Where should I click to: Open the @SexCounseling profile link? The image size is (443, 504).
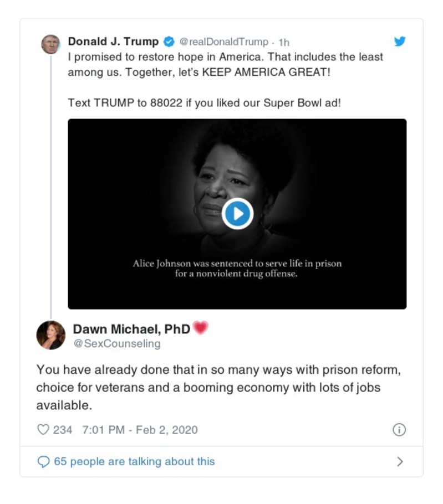(x=116, y=343)
